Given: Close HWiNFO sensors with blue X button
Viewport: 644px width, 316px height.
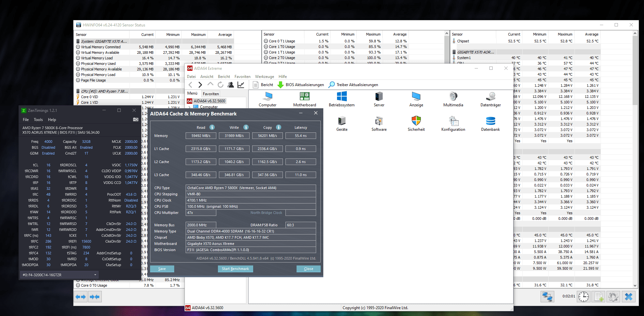Looking at the screenshot, I should click(x=628, y=297).
